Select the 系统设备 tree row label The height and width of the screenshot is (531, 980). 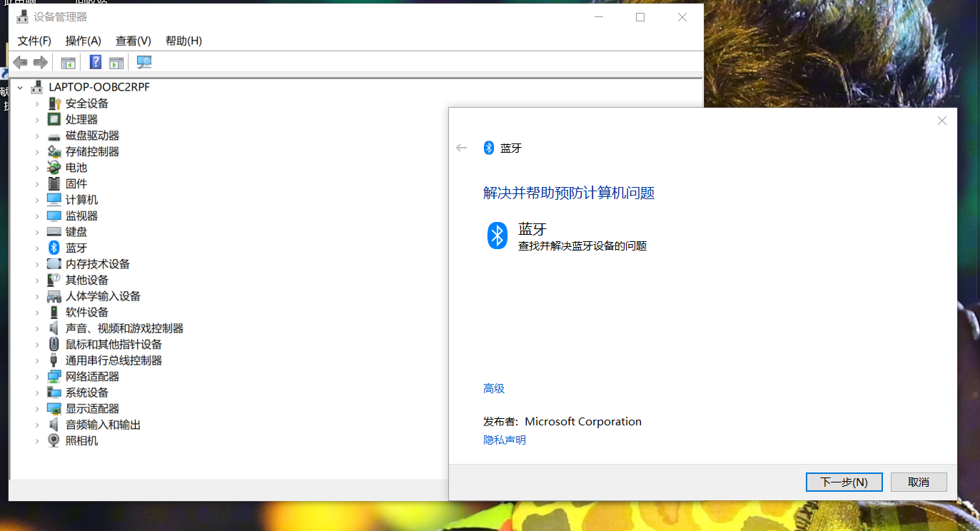click(87, 393)
